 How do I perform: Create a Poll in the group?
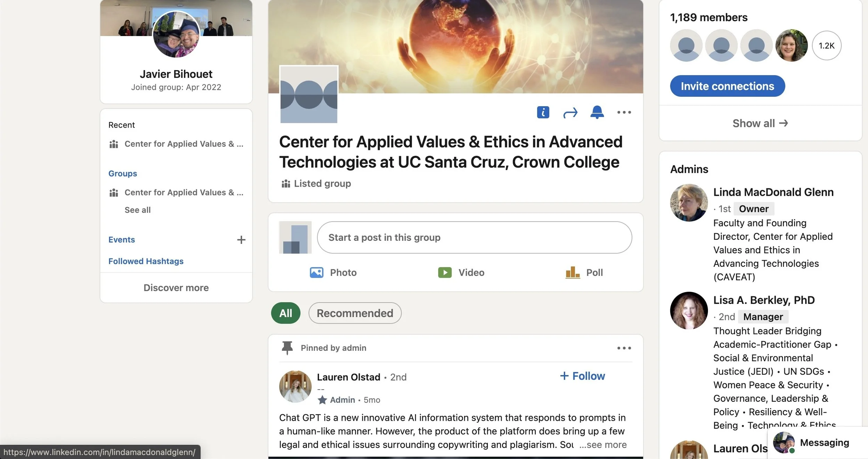point(584,272)
